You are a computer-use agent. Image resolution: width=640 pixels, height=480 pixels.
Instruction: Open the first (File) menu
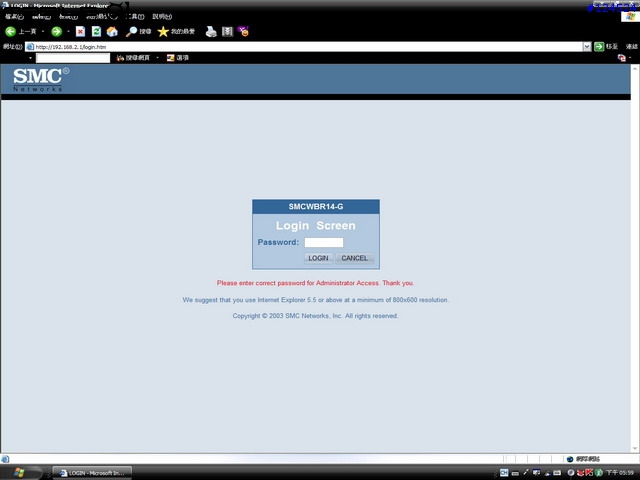(x=14, y=17)
